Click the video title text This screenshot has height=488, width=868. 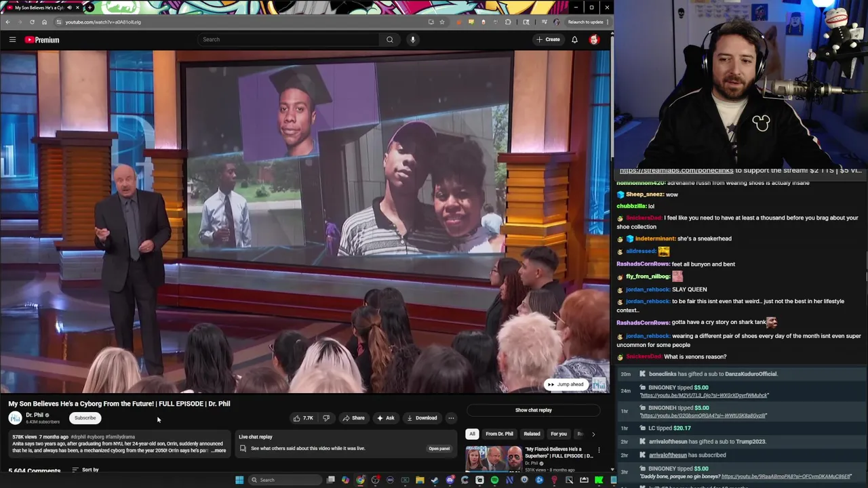(x=119, y=403)
